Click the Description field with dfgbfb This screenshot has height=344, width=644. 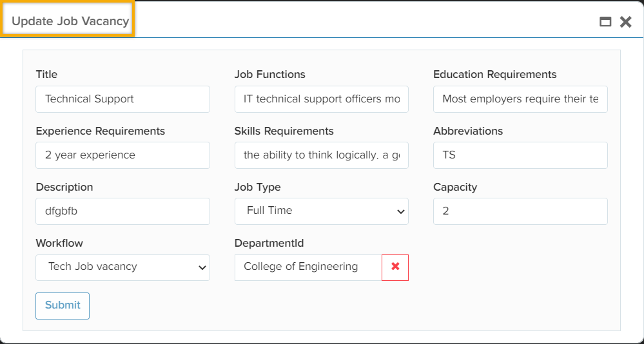click(x=122, y=211)
